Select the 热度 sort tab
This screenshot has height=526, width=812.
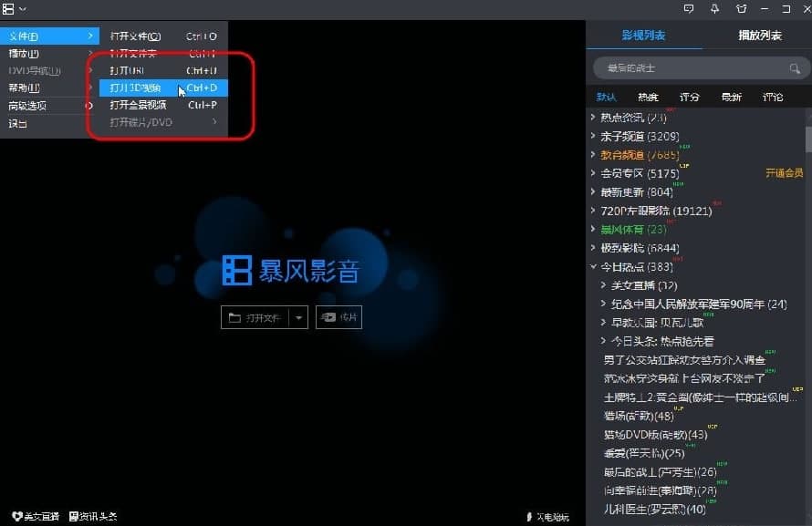648,97
